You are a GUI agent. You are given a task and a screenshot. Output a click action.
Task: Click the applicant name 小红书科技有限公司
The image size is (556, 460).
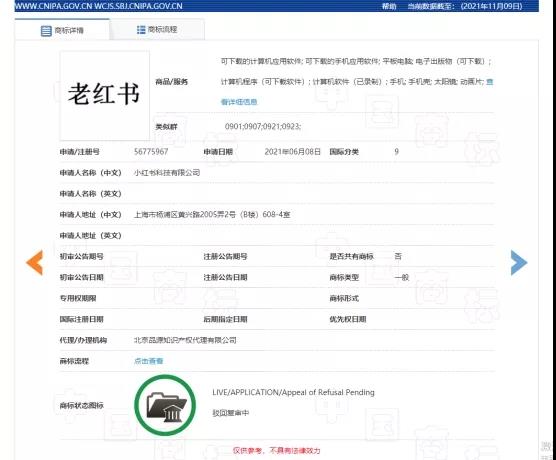[x=167, y=173]
